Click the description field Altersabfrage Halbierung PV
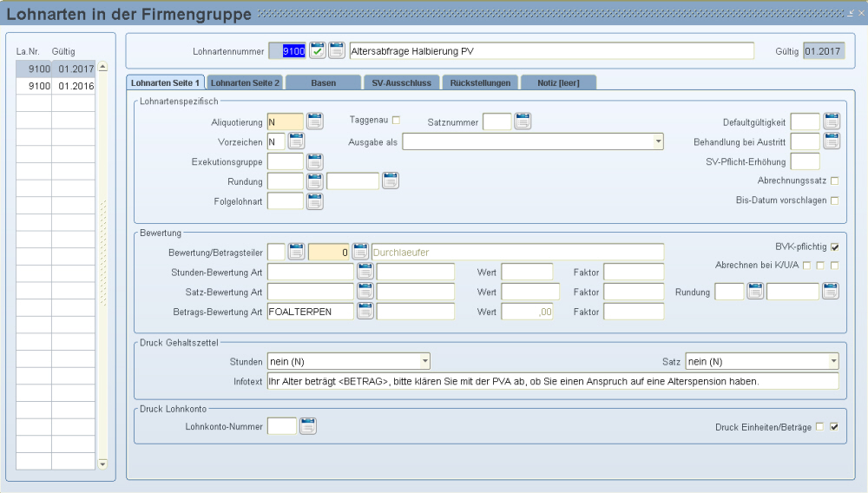868x493 pixels. pyautogui.click(x=551, y=51)
